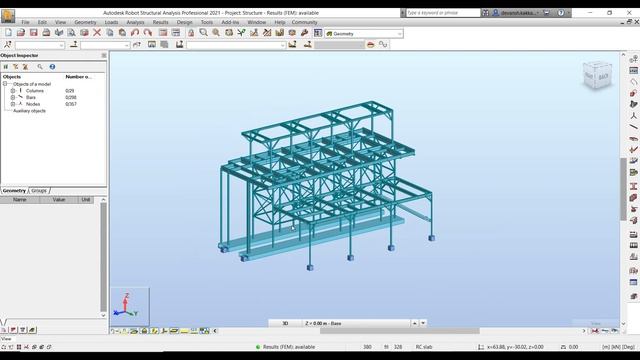Open the node selection dropdown
Image resolution: width=640 pixels, height=360 pixels.
61,45
